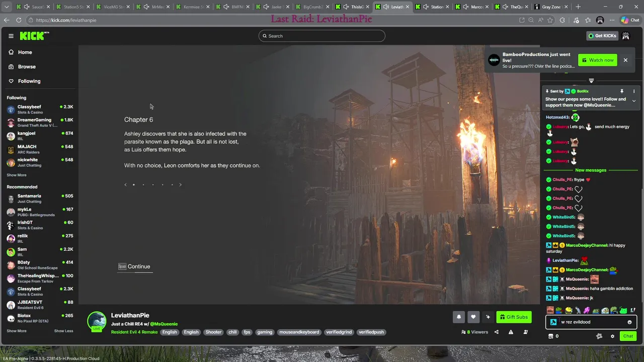Image resolution: width=644 pixels, height=362 pixels.
Task: Select the gaming tag
Action: coord(265,332)
